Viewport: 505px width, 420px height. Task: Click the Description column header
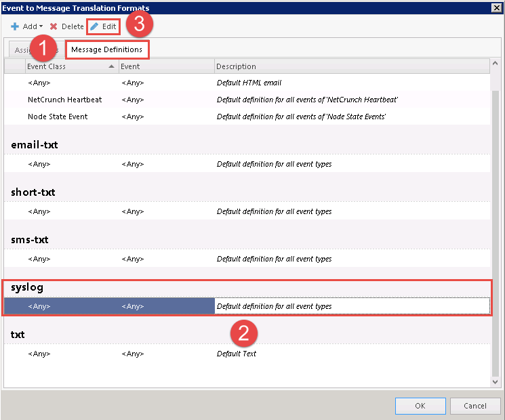tap(352, 66)
